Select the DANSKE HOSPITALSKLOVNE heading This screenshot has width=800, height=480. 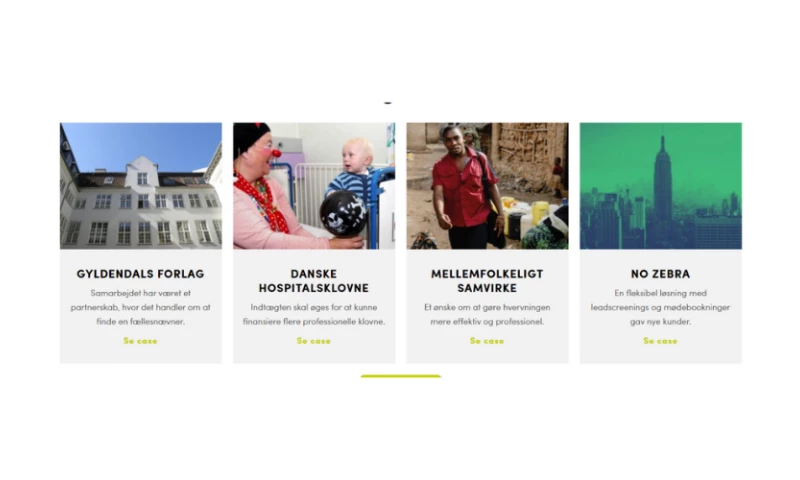coord(314,281)
